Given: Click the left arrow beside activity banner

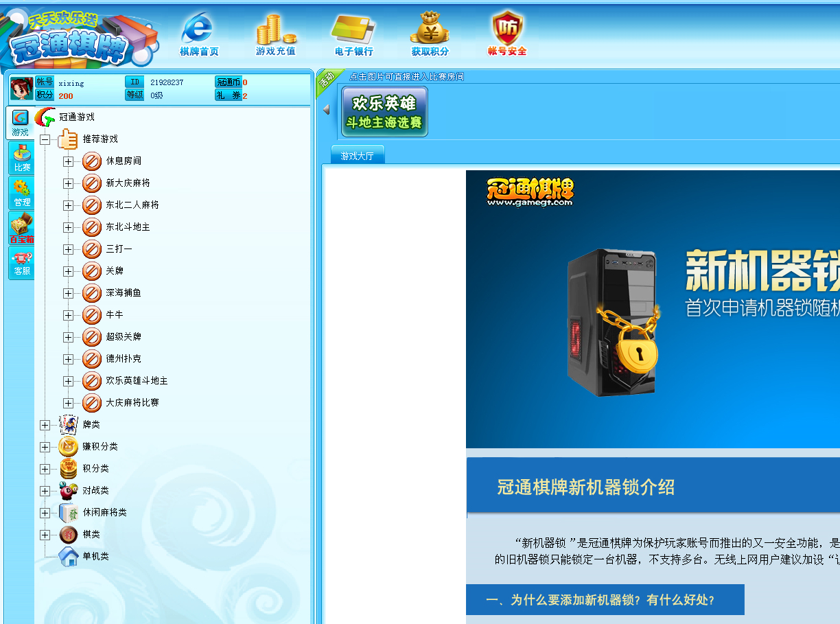Looking at the screenshot, I should 326,110.
